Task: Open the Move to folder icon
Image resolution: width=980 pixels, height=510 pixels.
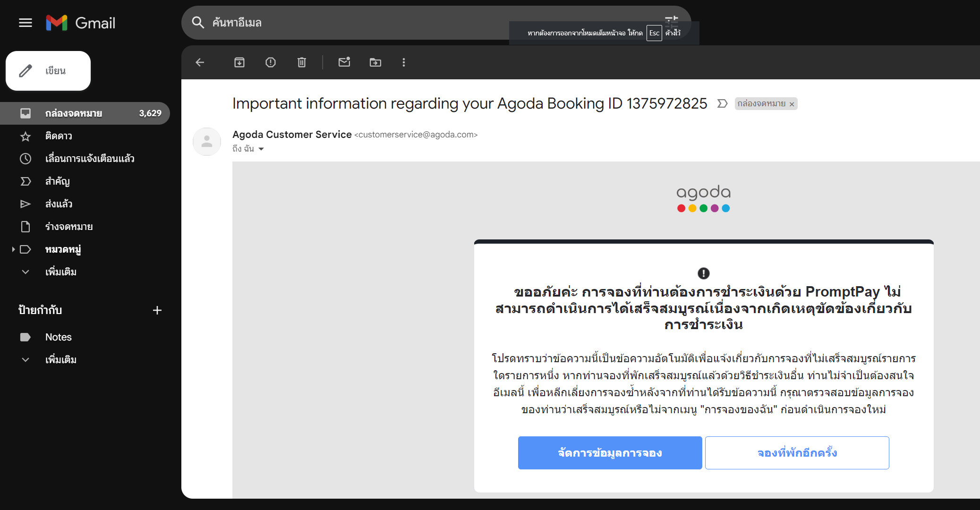Action: pyautogui.click(x=375, y=62)
